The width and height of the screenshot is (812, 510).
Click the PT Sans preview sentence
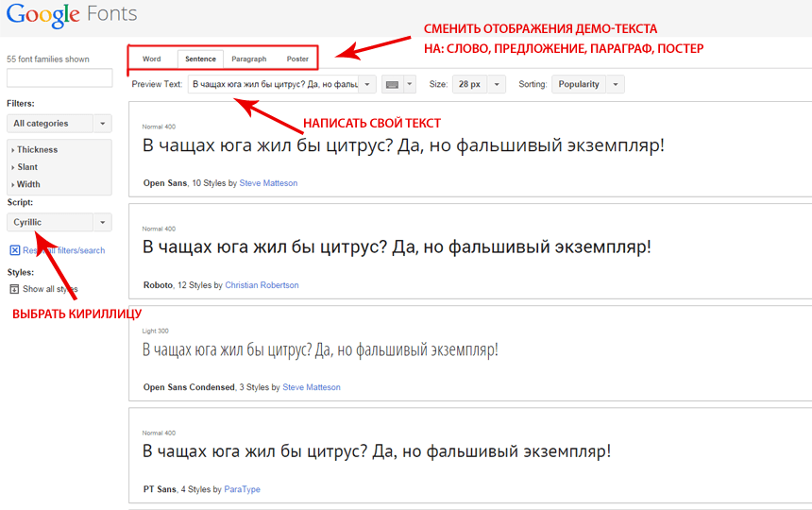coord(377,451)
